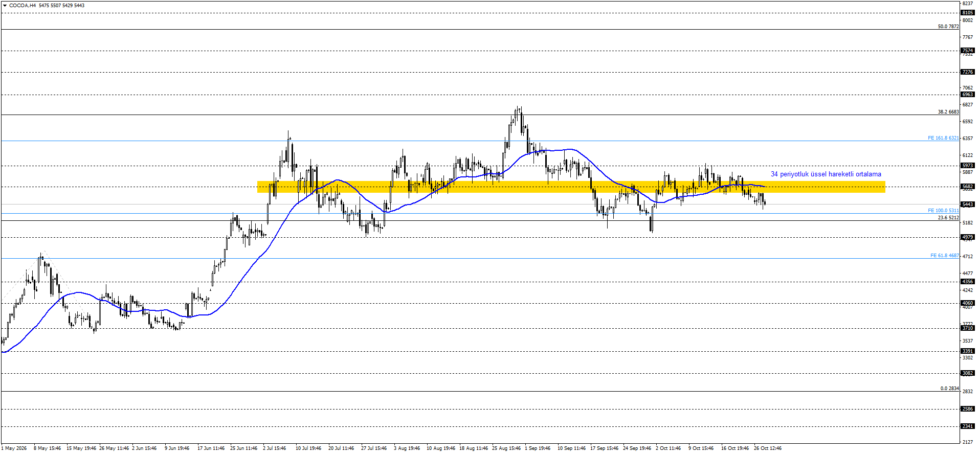Image resolution: width=980 pixels, height=454 pixels.
Task: Click the '8 May 15:46' time axis label
Action: [47, 448]
